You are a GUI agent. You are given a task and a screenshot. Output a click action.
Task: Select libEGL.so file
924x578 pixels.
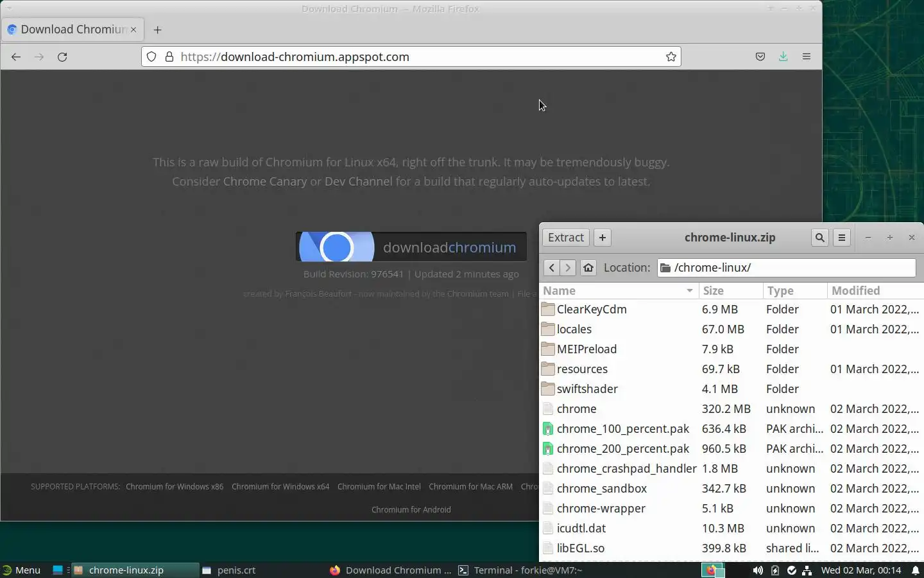(732, 548)
